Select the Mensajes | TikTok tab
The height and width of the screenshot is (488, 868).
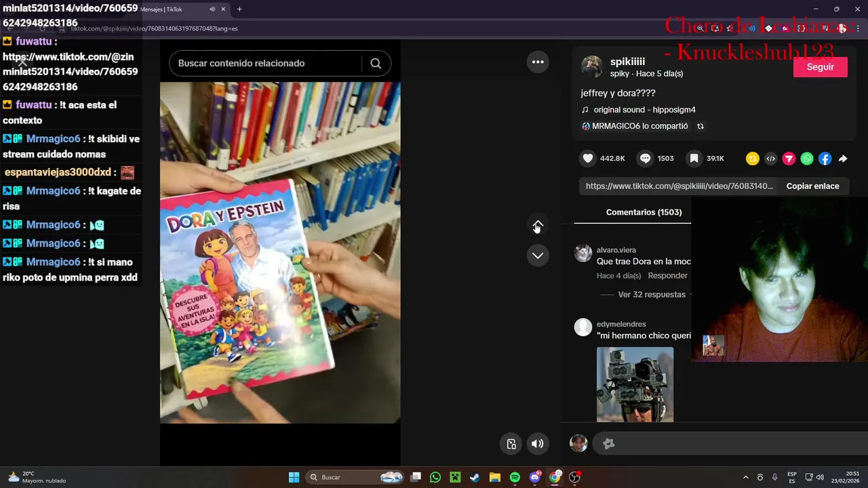(x=178, y=9)
